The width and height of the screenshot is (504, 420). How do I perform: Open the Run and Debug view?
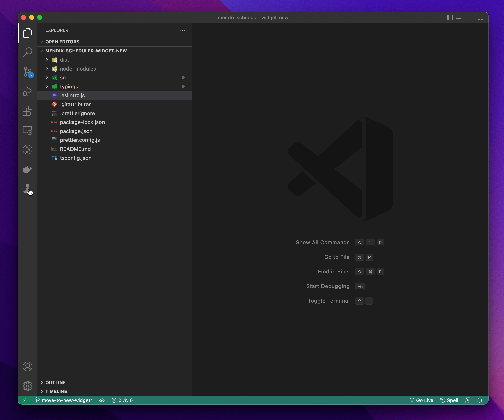pyautogui.click(x=27, y=91)
